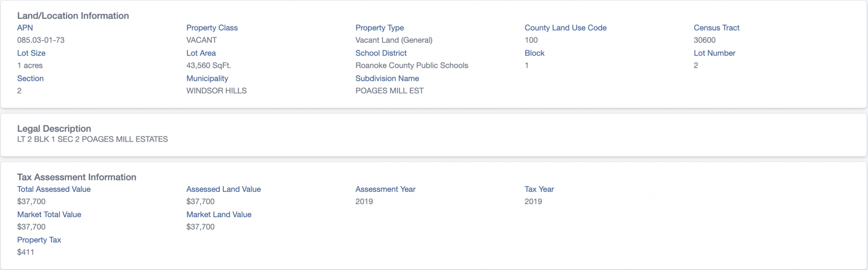The width and height of the screenshot is (868, 270).
Task: Click the Property Class label
Action: (212, 28)
